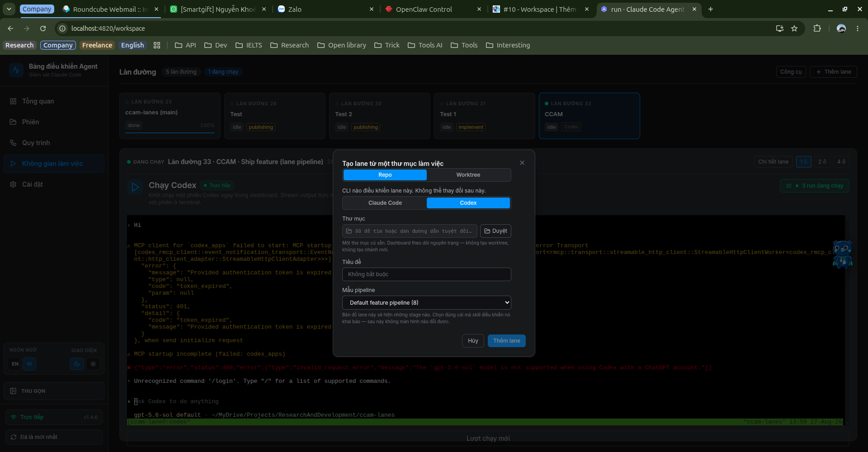
Task: Choose Codex as the lane CLI
Action: [468, 203]
